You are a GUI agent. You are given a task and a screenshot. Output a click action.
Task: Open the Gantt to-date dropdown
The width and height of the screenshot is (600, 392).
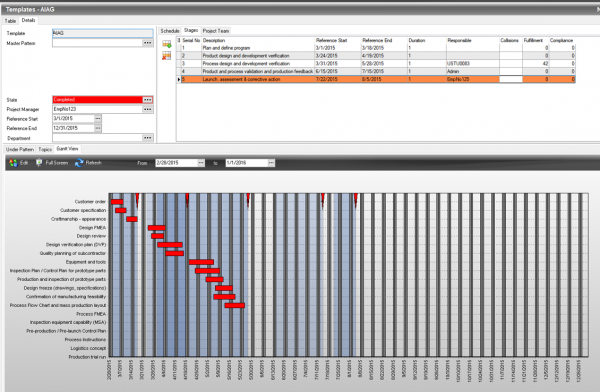point(271,163)
